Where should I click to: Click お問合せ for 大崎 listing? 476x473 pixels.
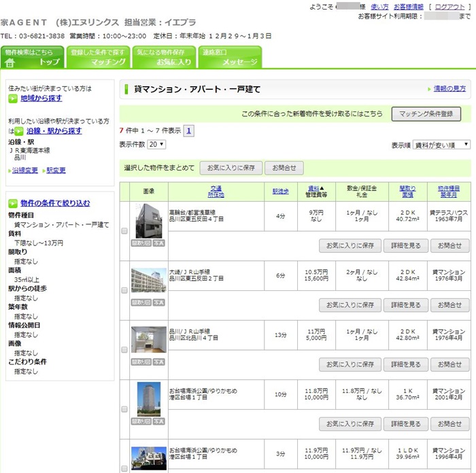coord(450,305)
